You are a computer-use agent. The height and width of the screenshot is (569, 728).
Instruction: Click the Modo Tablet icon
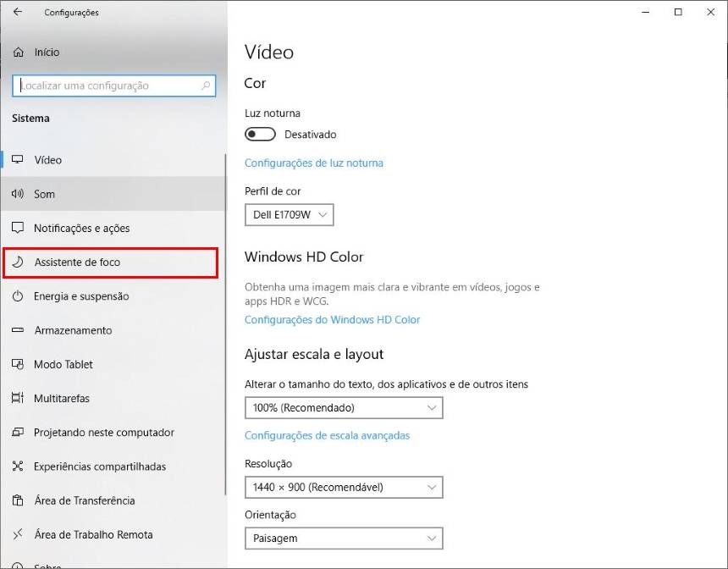tap(18, 364)
